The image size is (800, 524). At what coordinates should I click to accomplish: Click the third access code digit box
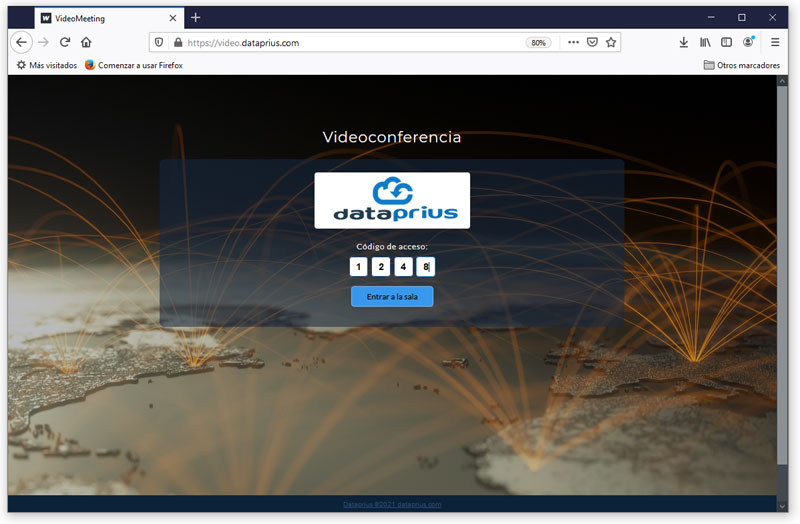404,267
